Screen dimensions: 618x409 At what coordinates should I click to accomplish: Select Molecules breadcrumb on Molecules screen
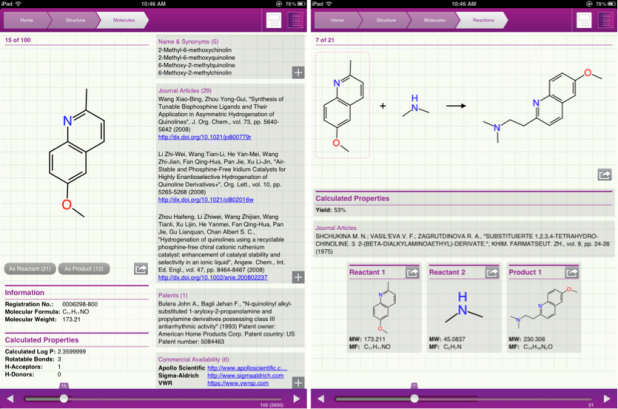tap(124, 20)
